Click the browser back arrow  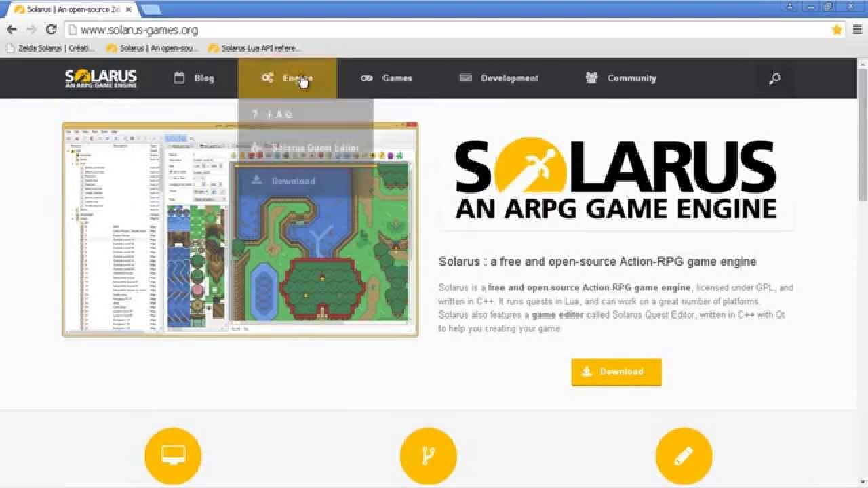click(12, 30)
